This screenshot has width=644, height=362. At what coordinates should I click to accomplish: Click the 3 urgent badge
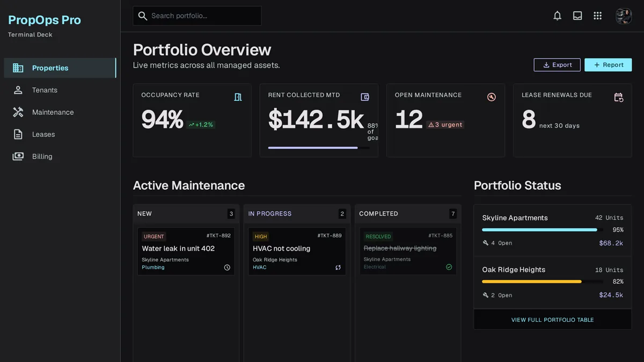coord(445,125)
